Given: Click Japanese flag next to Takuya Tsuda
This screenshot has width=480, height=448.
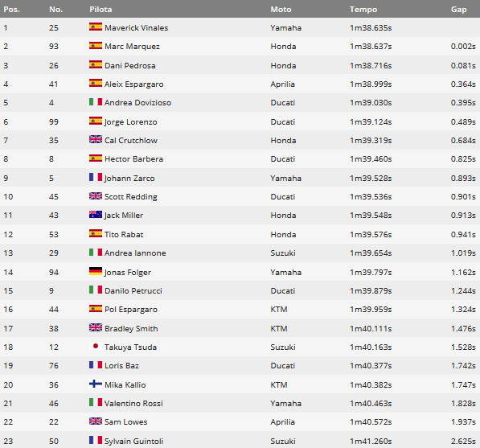Looking at the screenshot, I should 96,346.
